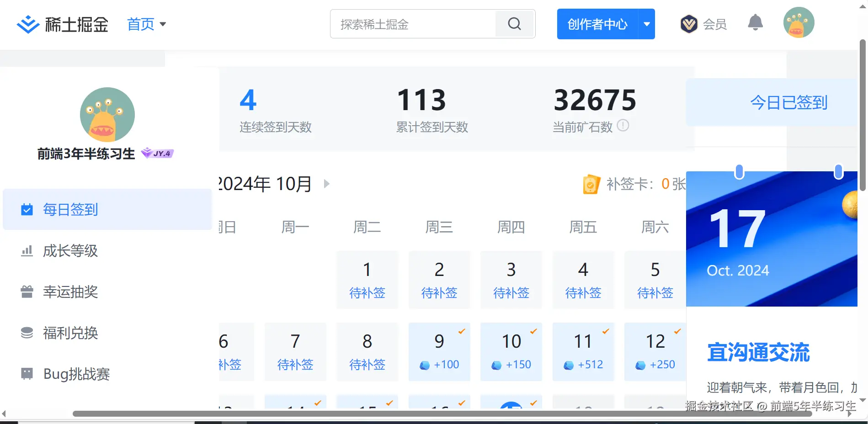Click the October 8 待补签 calendar cell

click(x=367, y=352)
